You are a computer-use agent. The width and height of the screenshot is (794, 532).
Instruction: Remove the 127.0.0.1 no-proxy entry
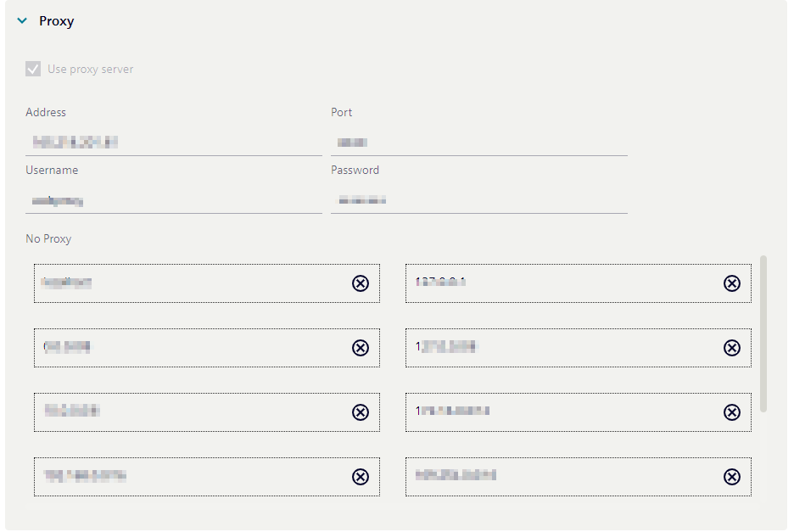pyautogui.click(x=732, y=283)
